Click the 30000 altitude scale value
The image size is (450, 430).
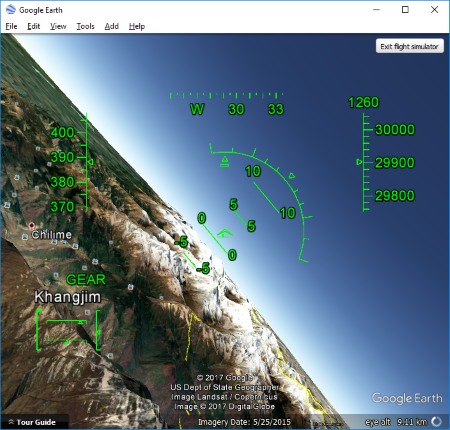coord(395,130)
